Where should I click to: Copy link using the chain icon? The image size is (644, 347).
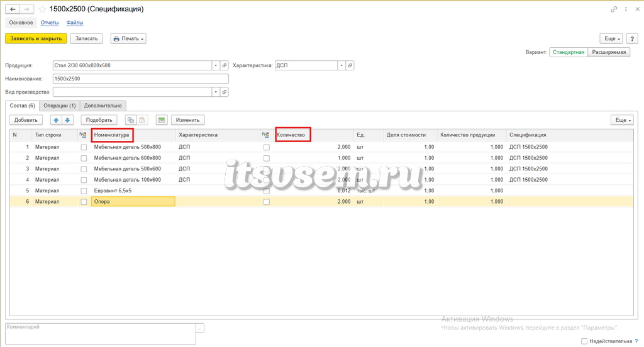614,9
